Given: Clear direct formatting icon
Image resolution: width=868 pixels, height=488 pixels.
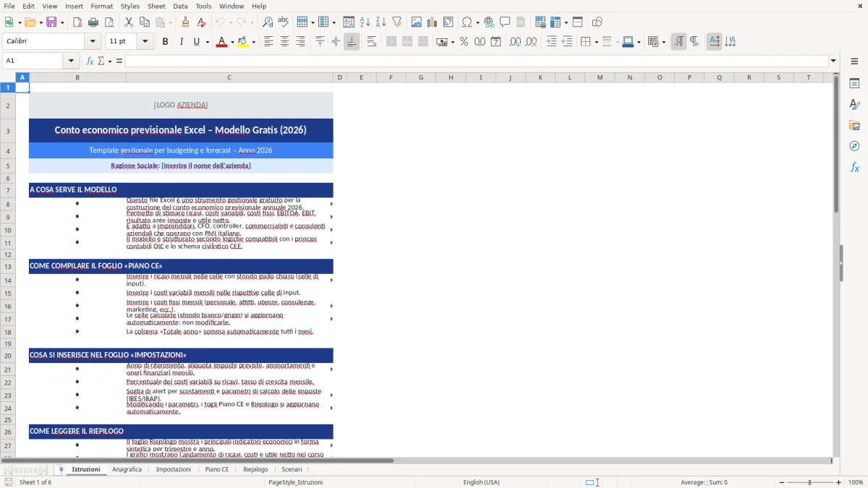Looking at the screenshot, I should (200, 22).
